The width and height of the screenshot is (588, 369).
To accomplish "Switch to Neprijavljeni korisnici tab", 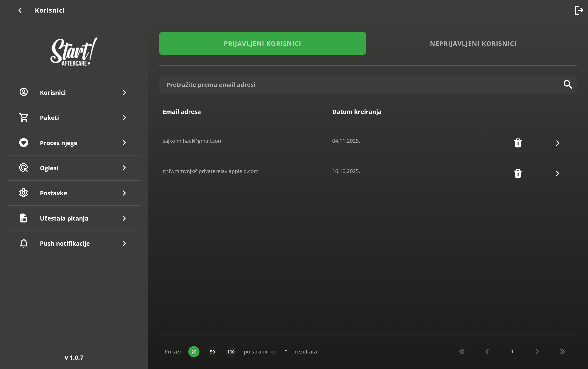I will [473, 43].
